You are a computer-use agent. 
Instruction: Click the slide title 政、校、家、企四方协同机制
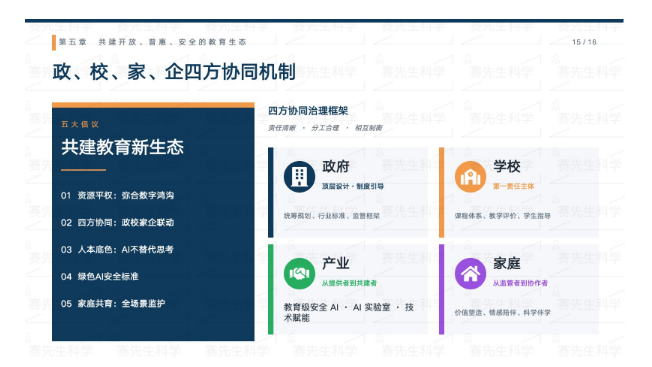click(x=174, y=72)
